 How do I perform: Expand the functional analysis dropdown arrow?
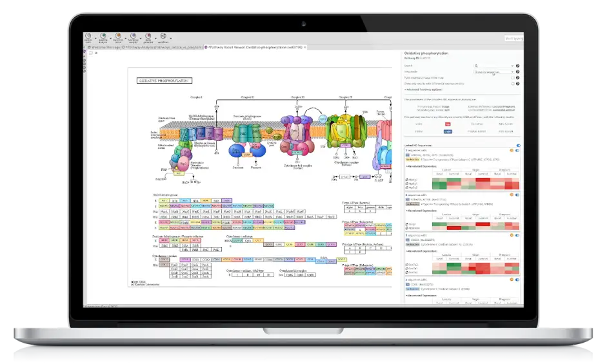[141, 38]
